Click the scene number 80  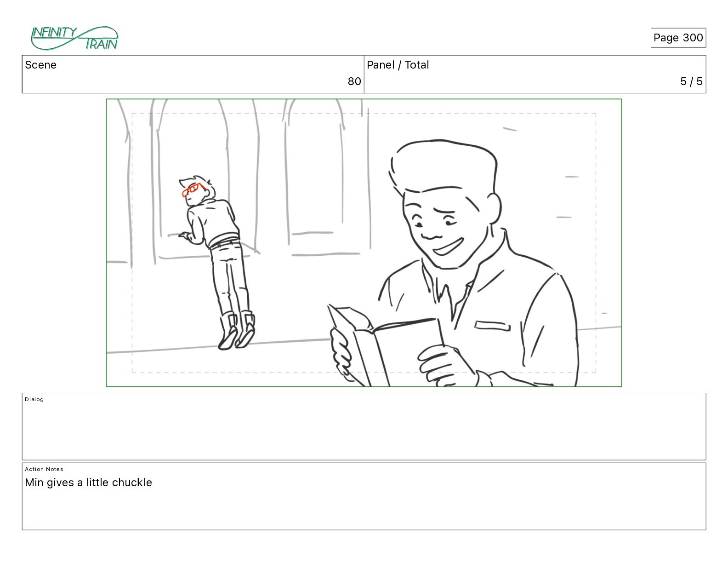pos(354,81)
